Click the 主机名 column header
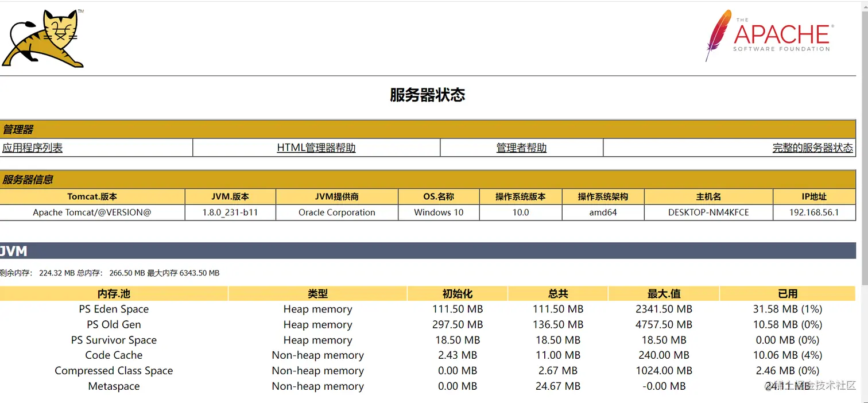 [708, 196]
